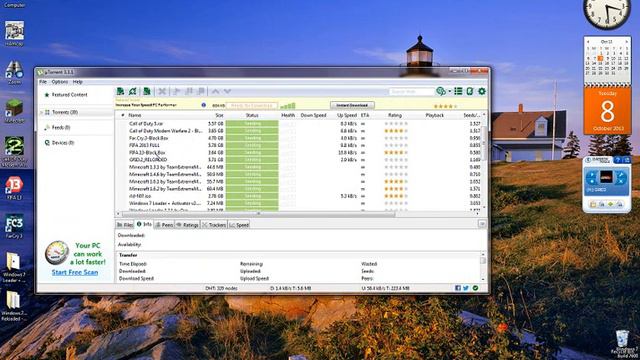Screen dimensions: 640x360
Task: Sort by Name column header
Action: tap(135, 116)
